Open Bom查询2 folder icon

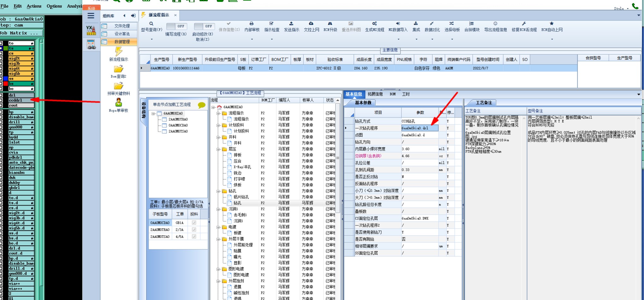[119, 69]
